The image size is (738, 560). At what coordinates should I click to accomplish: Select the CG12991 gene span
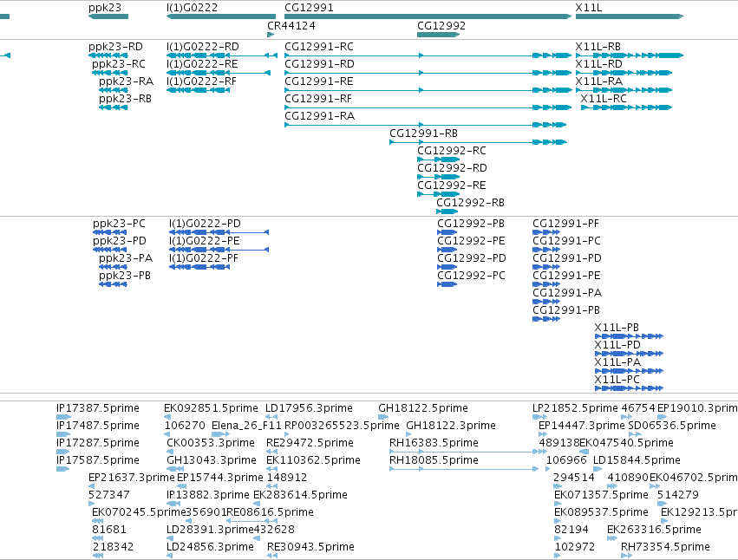pos(428,16)
